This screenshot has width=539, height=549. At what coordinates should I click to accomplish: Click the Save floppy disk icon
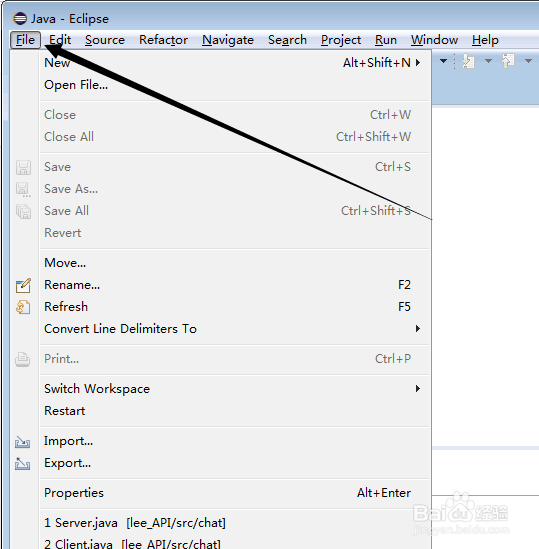23,167
